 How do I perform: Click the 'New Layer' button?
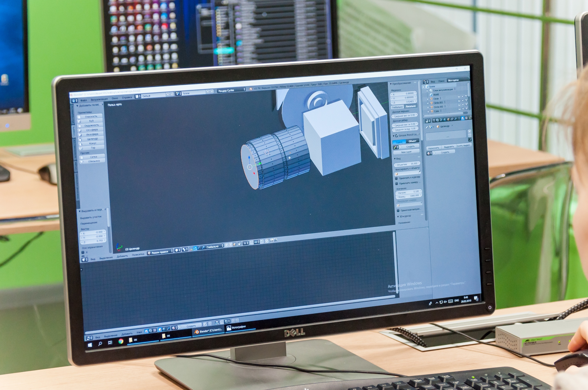(x=406, y=152)
